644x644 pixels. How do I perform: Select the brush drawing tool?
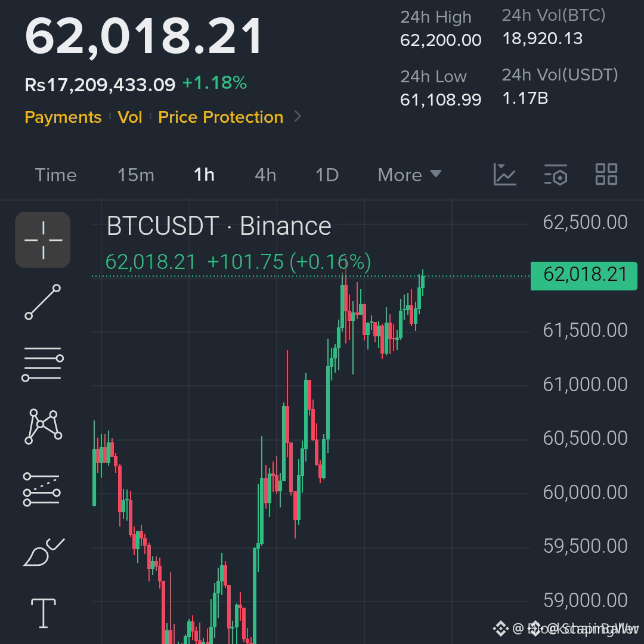pyautogui.click(x=44, y=552)
